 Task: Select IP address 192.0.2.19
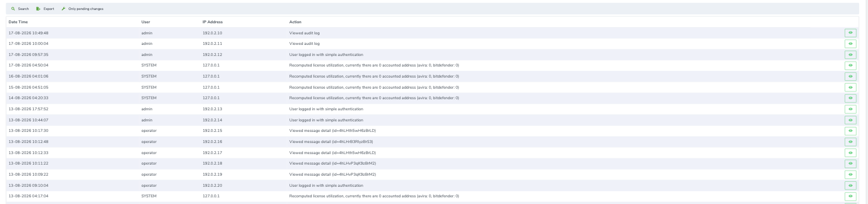212,175
